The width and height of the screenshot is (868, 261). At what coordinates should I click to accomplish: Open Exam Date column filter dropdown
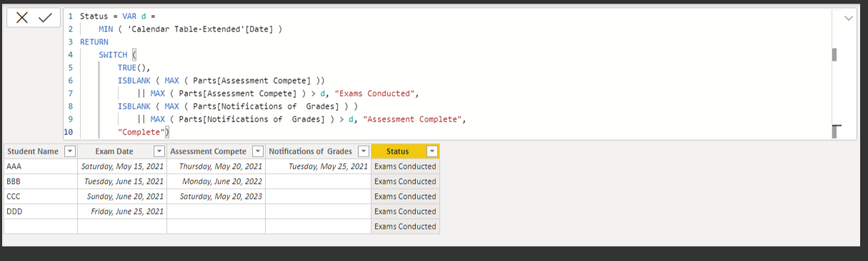(159, 152)
